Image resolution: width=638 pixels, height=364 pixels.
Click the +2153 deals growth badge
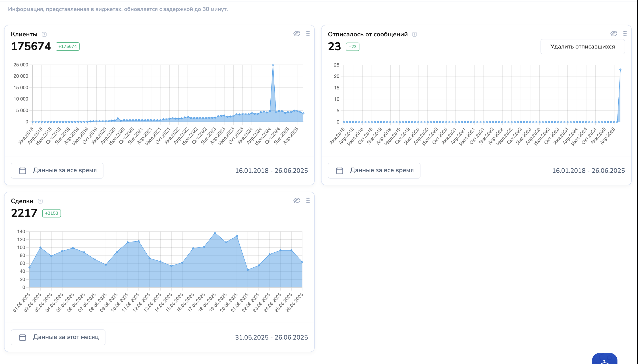51,213
